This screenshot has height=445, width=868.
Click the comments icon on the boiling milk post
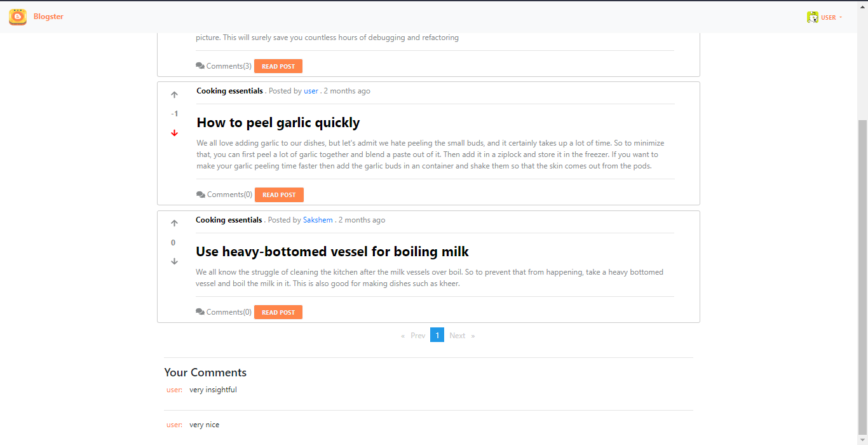[200, 311]
